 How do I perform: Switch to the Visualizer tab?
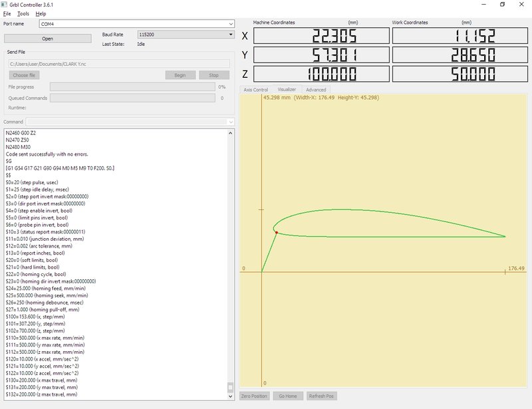point(287,89)
